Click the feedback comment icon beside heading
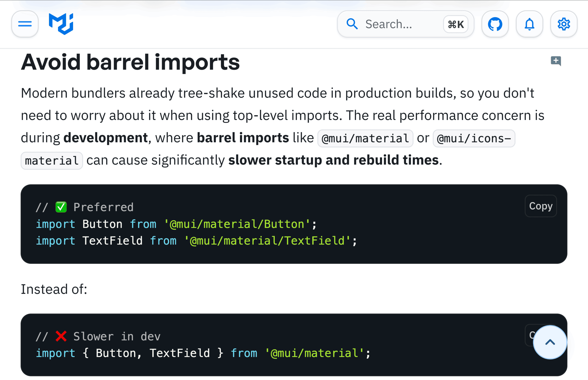 (x=556, y=61)
